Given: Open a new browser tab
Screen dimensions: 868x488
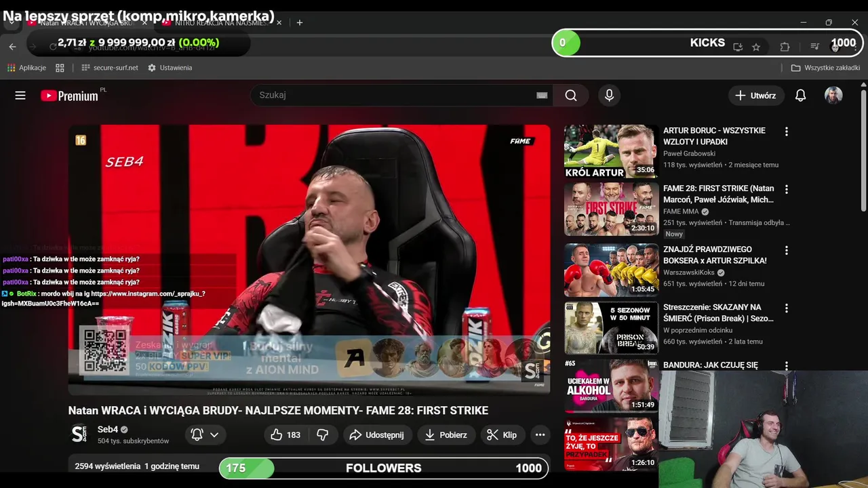Looking at the screenshot, I should 299,22.
